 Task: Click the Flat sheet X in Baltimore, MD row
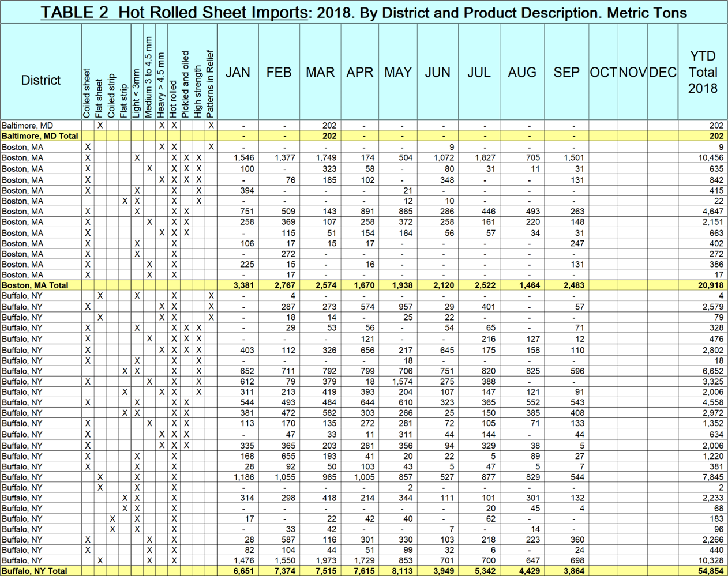pyautogui.click(x=100, y=125)
